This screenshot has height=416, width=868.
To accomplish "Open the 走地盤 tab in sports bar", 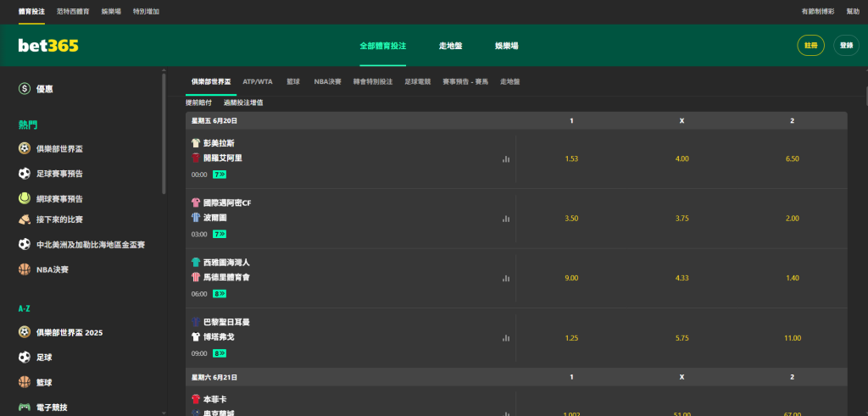I will point(509,81).
